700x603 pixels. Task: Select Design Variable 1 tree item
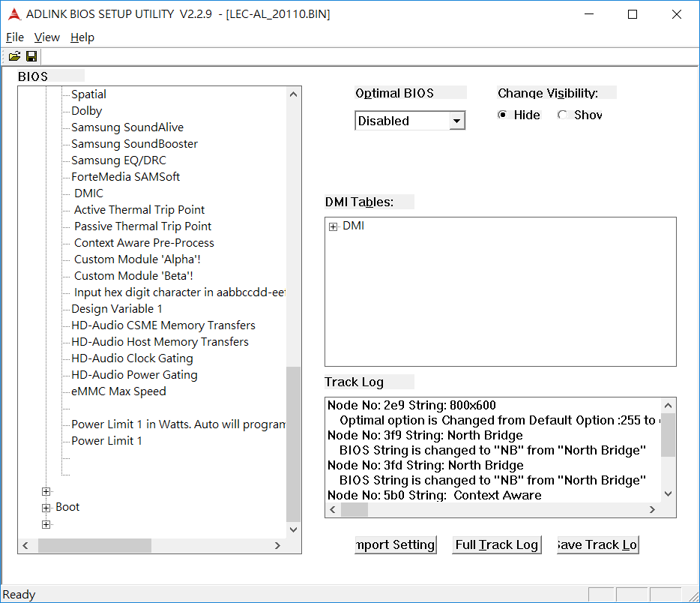click(x=117, y=309)
